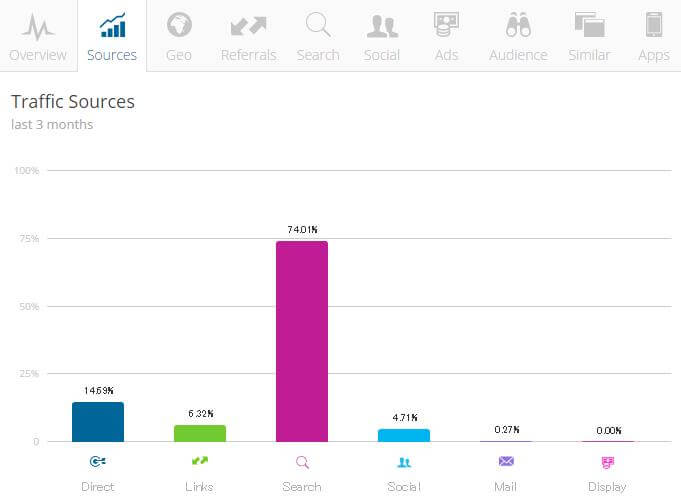The image size is (681, 500).
Task: Click the 50% y-axis label
Action: [x=29, y=307]
